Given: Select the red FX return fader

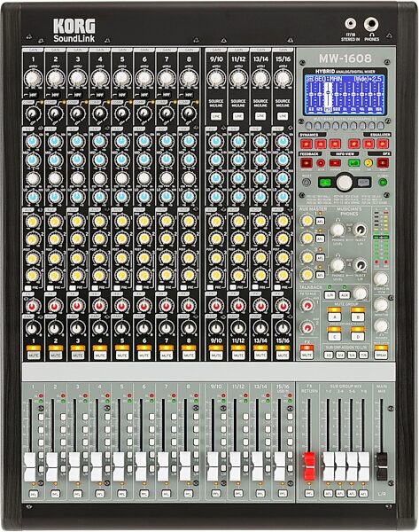Looking at the screenshot, I should pyautogui.click(x=309, y=466).
